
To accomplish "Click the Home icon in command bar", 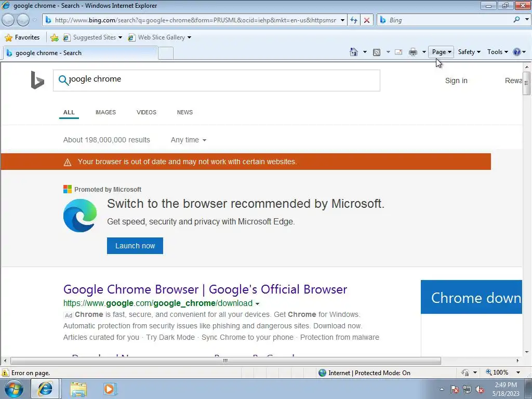I will (x=353, y=52).
